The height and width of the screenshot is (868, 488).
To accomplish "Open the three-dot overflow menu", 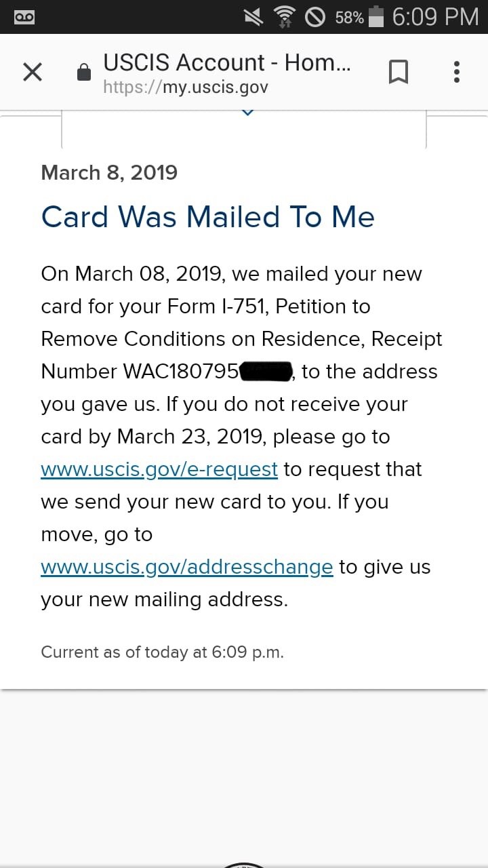I will [x=457, y=72].
